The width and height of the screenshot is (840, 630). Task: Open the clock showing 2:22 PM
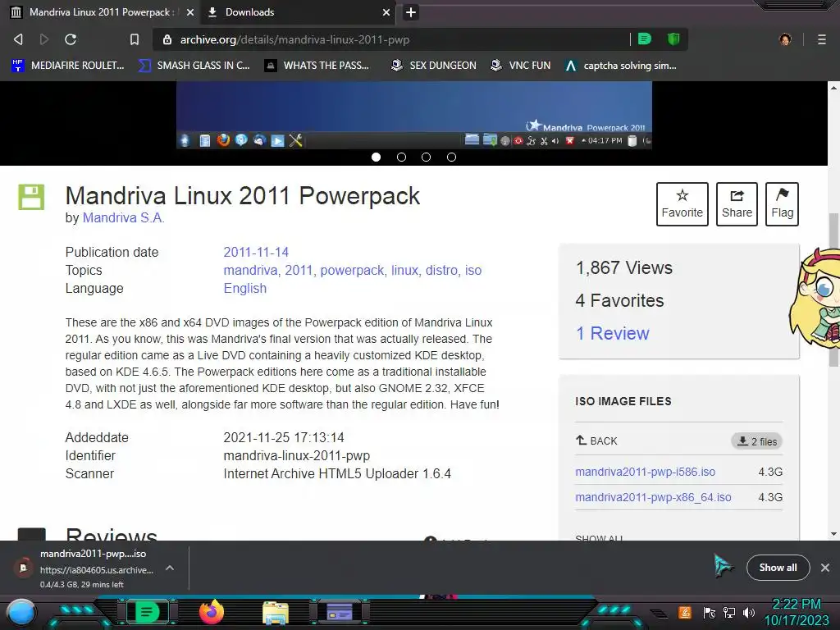796,612
